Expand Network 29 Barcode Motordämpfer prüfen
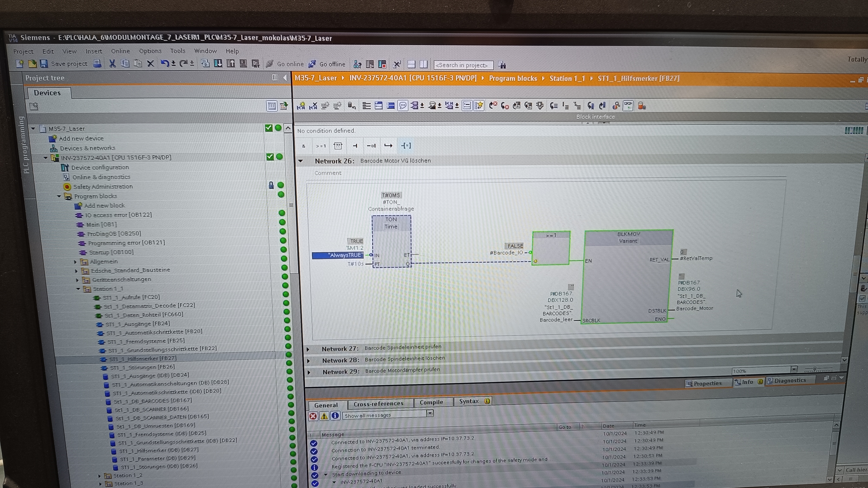868x488 pixels. [x=309, y=372]
